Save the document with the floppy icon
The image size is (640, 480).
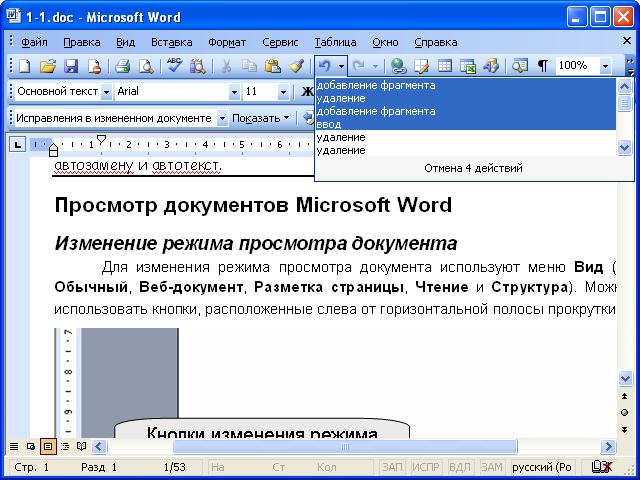[x=71, y=66]
